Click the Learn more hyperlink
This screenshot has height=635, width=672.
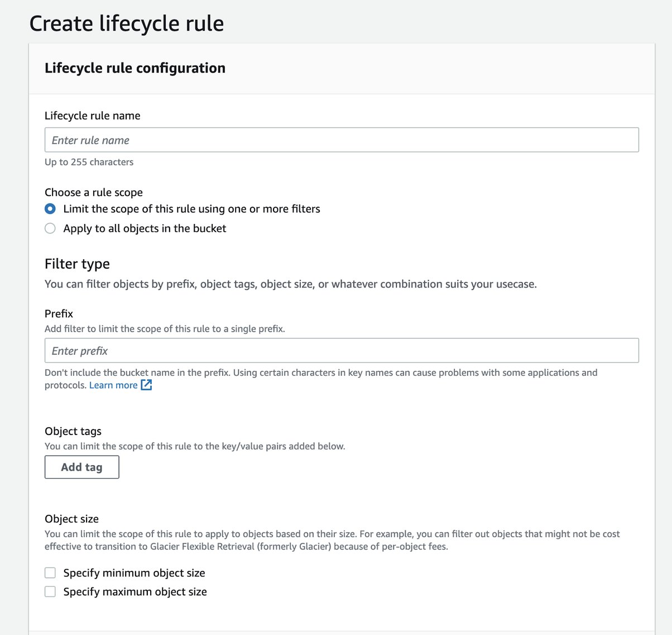[x=113, y=385]
